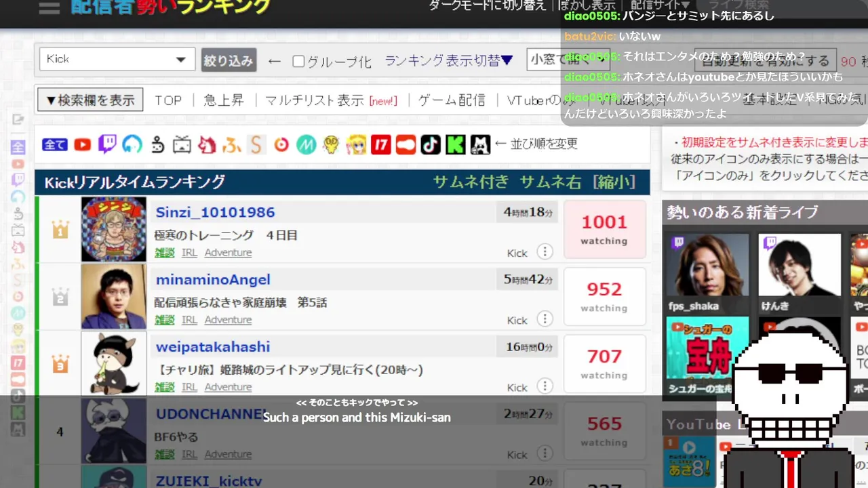Filter by Twitch icon in ranking filter row
Screen dimensions: 868x488
[x=107, y=144]
